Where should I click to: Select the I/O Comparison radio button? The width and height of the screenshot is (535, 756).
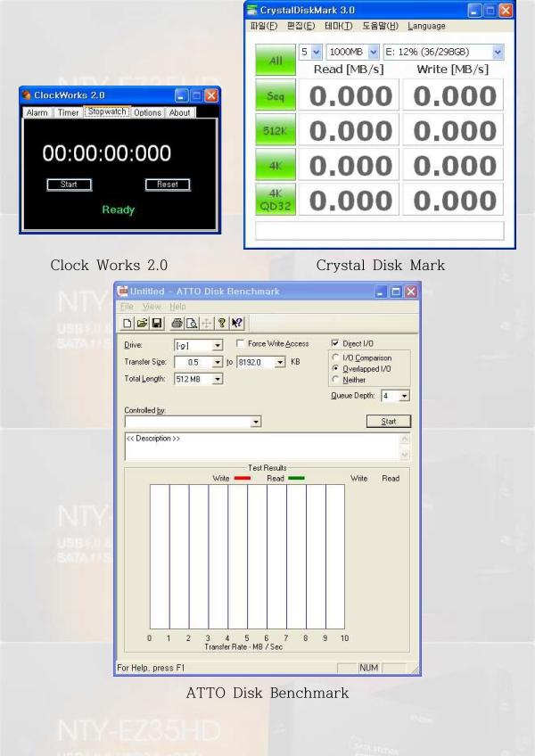point(336,357)
